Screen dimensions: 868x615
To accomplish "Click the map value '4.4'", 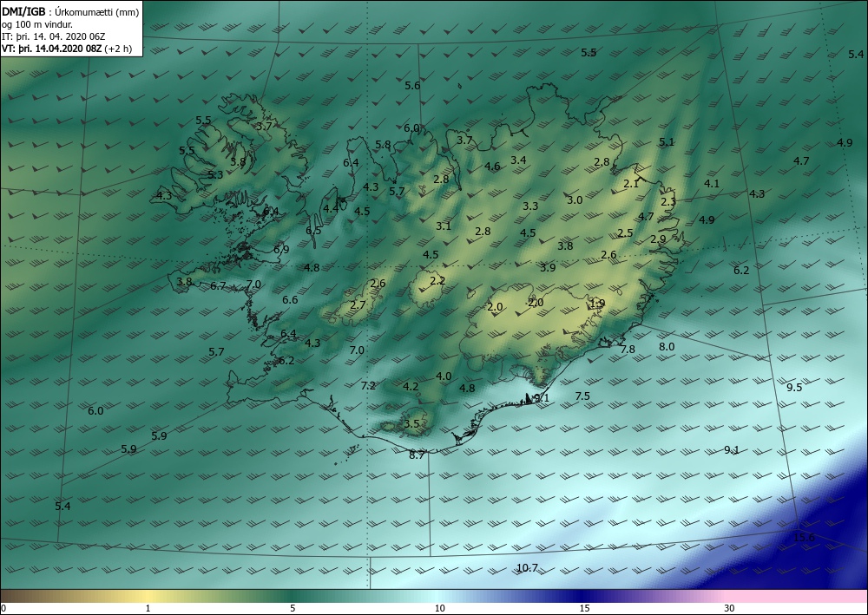I will pyautogui.click(x=331, y=208).
